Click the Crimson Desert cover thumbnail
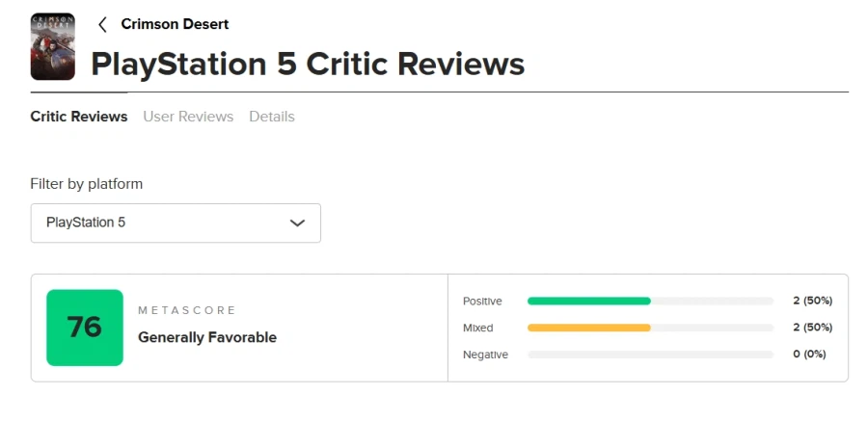 coord(52,46)
